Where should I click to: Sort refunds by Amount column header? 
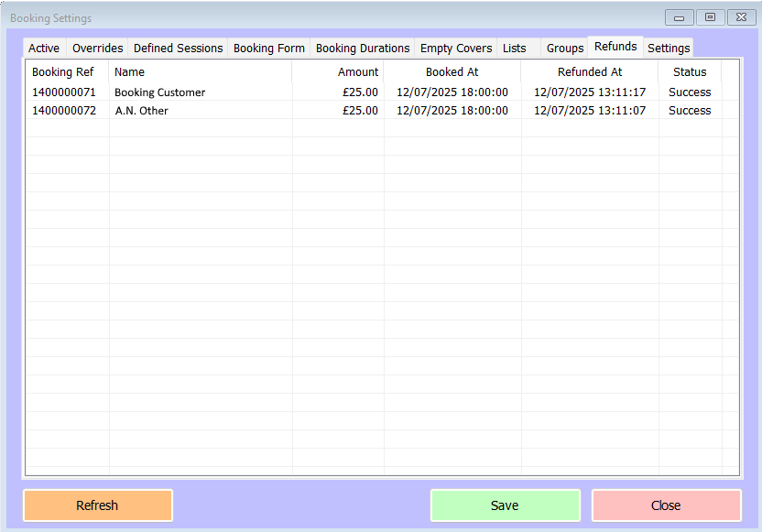[357, 72]
